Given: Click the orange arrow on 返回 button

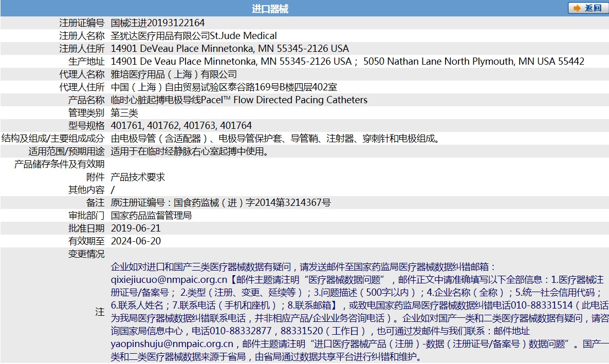Looking at the screenshot, I should 577,8.
